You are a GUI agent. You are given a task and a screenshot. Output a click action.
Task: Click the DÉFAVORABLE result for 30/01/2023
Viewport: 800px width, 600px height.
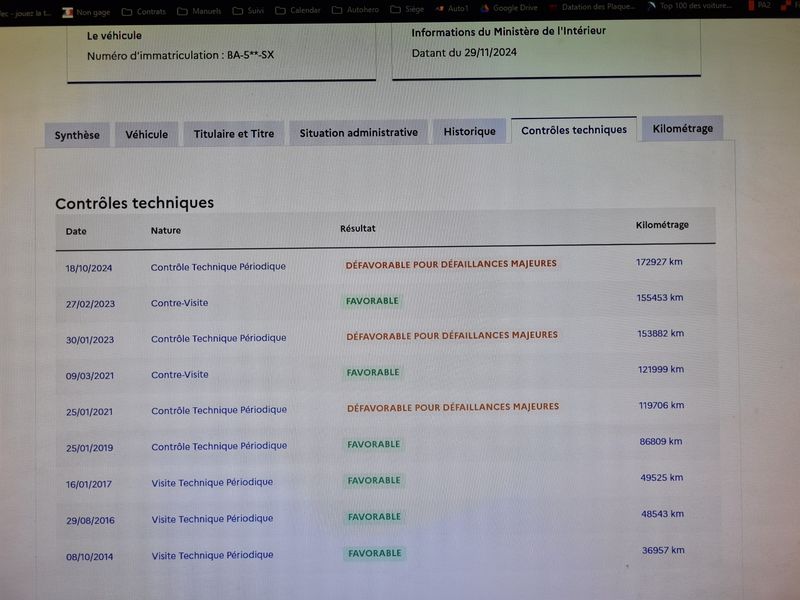(452, 336)
